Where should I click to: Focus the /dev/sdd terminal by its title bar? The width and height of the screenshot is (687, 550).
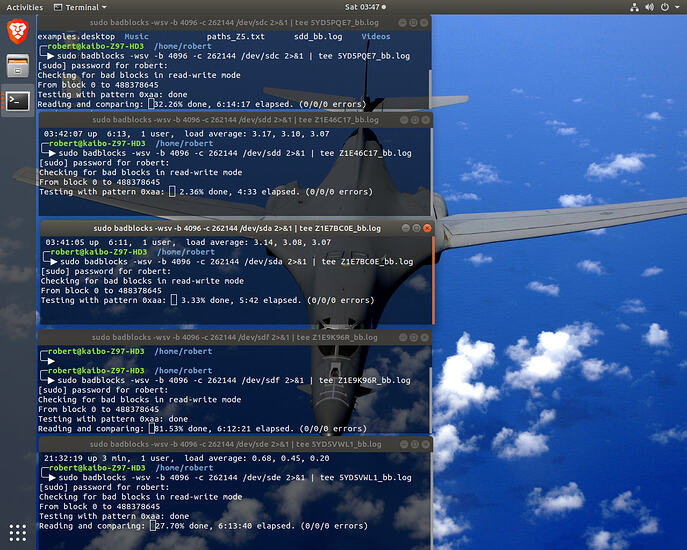pyautogui.click(x=236, y=120)
